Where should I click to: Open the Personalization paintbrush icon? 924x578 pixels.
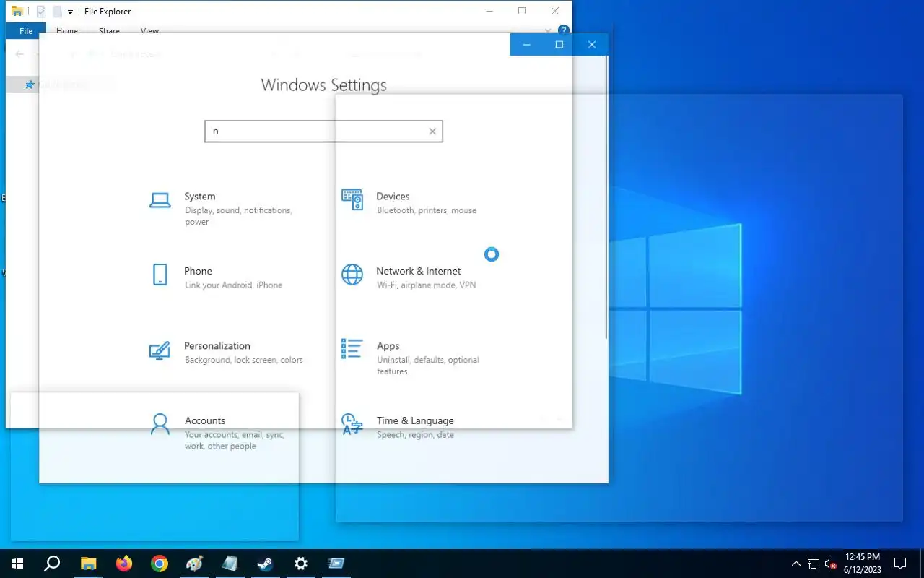(160, 351)
